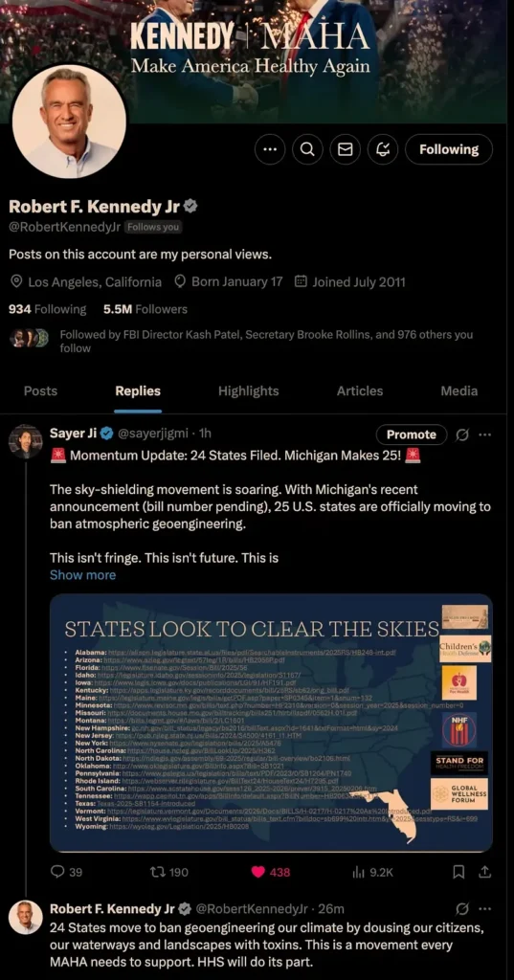Viewport: 514px width, 980px height.
Task: Open more menu on Kennedy's reply
Action: click(x=484, y=909)
